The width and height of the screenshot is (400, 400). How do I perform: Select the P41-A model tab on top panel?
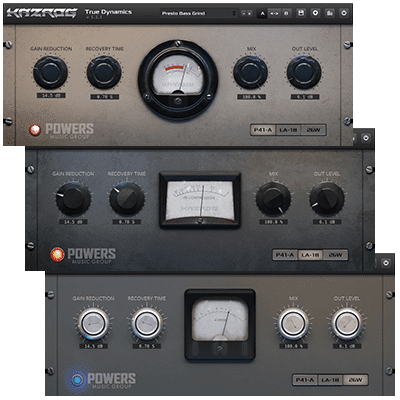click(x=263, y=130)
